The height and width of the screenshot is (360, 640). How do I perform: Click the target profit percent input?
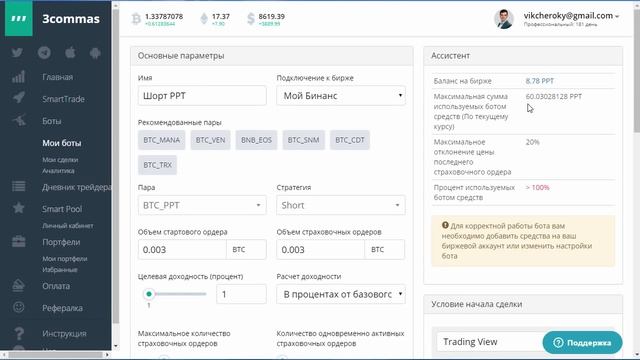click(241, 294)
